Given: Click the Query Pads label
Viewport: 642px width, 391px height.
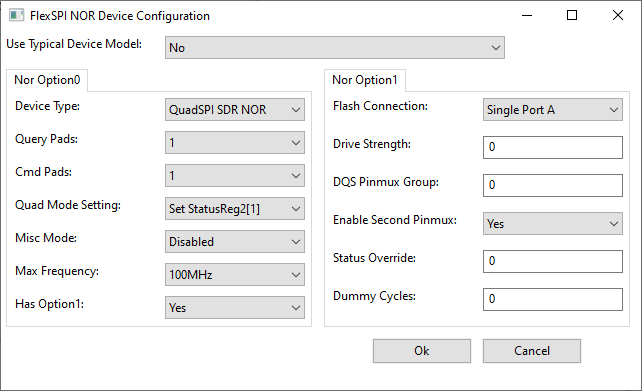Looking at the screenshot, I should coord(46,139).
